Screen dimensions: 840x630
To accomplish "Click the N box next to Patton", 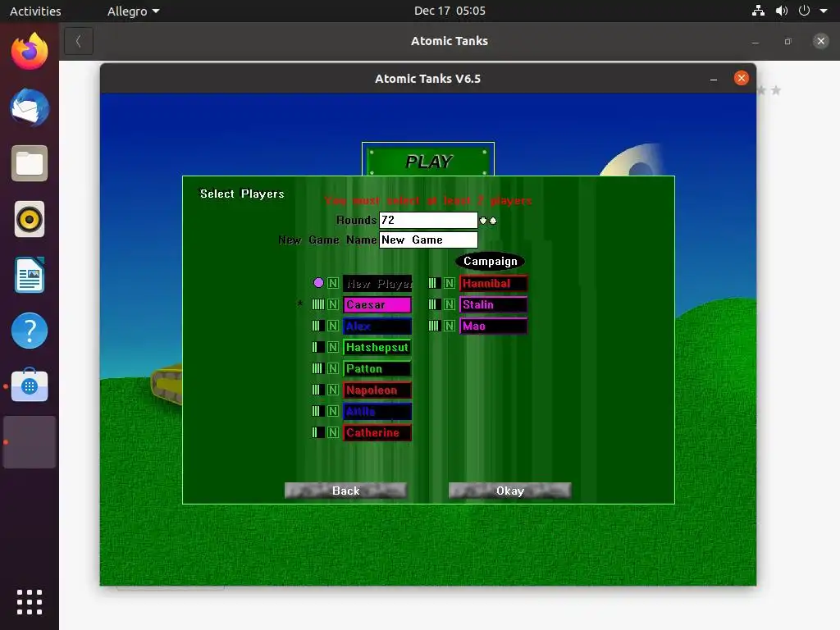I will (x=333, y=368).
